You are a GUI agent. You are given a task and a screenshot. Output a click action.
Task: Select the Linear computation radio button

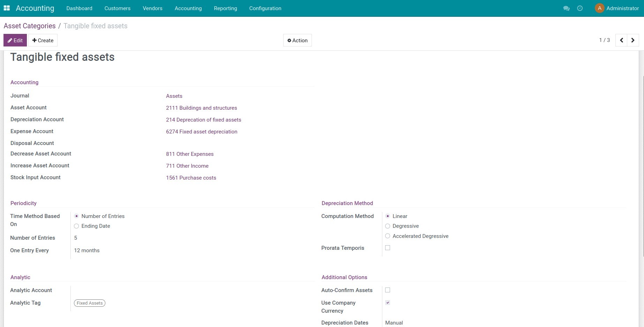click(387, 216)
